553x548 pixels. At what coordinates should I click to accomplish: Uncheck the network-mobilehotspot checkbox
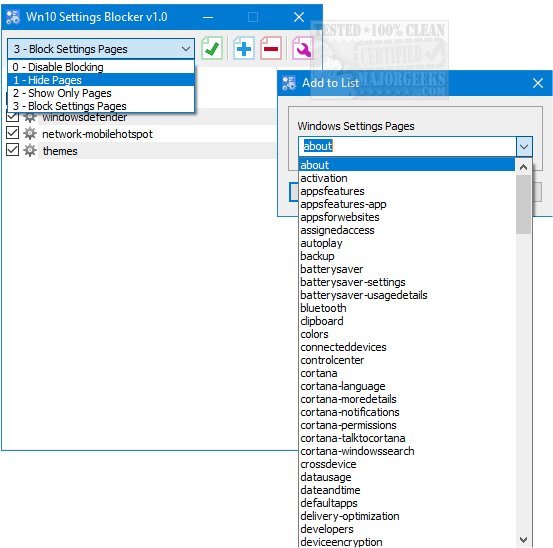click(12, 133)
